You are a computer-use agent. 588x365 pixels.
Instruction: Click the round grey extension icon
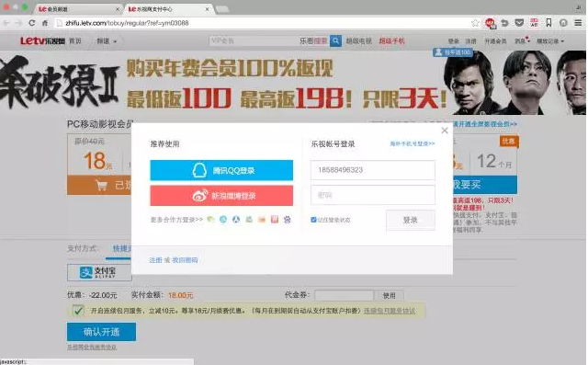click(563, 23)
